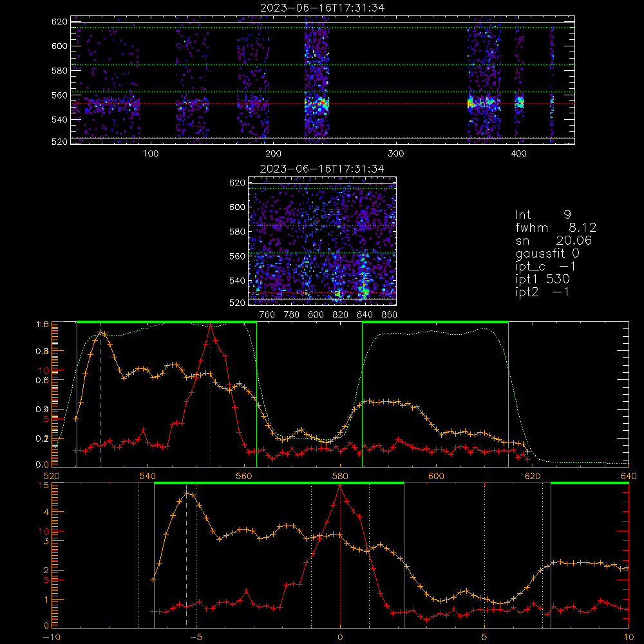The width and height of the screenshot is (644, 644).
Task: Click the thick green bar at top left of third plot
Action: pos(167,322)
